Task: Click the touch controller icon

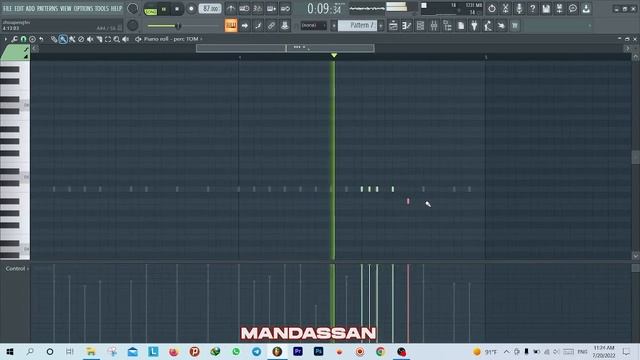Action: [501, 26]
